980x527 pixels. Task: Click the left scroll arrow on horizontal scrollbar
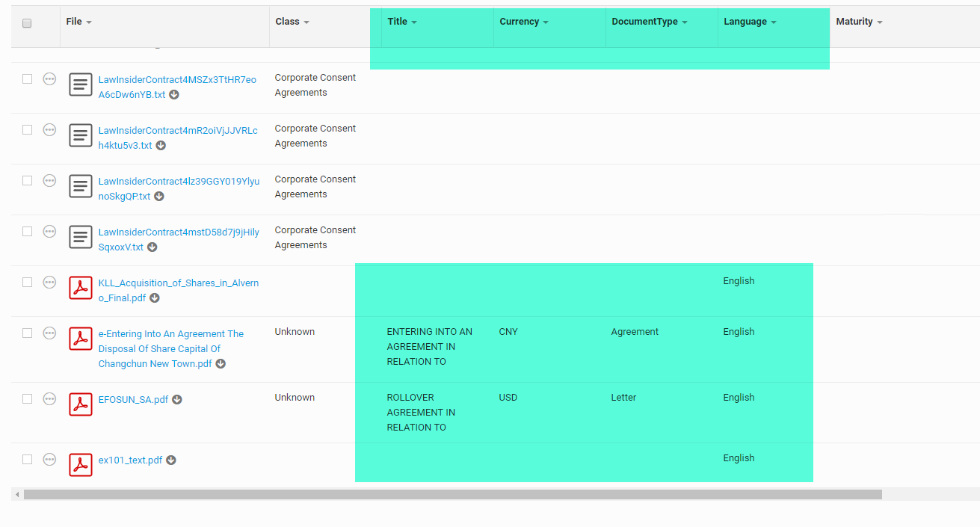pos(17,494)
